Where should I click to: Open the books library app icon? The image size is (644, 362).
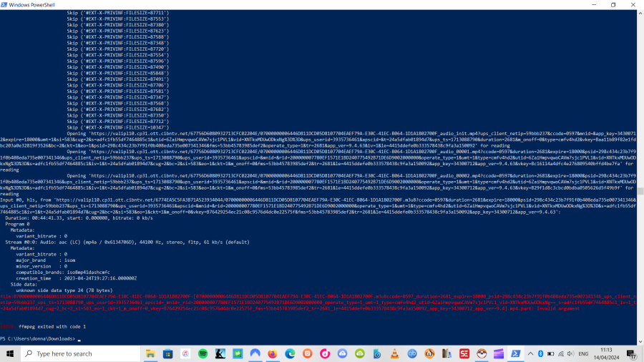447,353
